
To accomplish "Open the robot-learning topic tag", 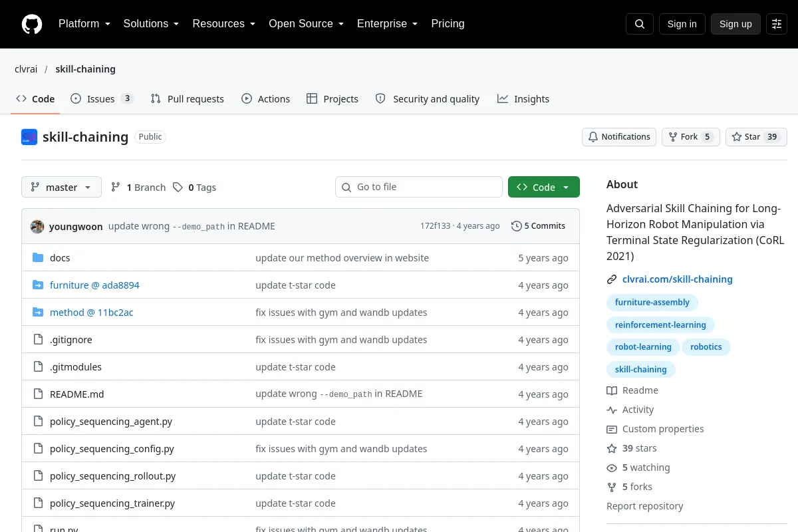I will pos(643,347).
